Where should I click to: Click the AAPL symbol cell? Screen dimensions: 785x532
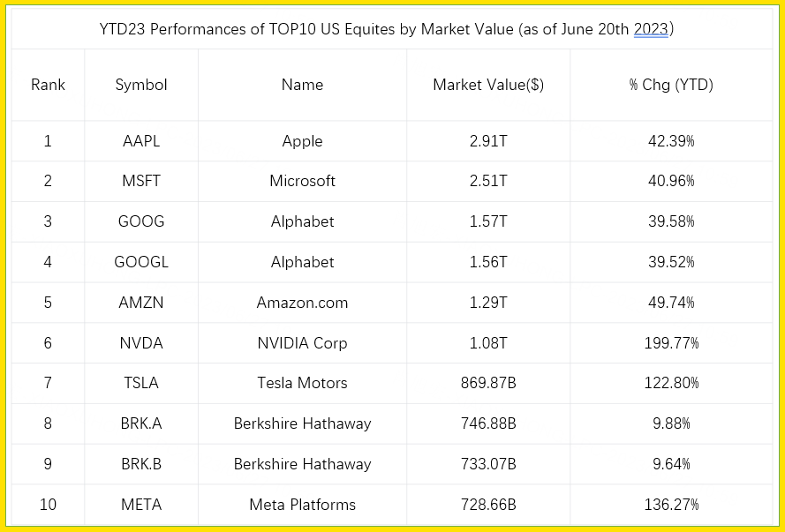pos(141,141)
